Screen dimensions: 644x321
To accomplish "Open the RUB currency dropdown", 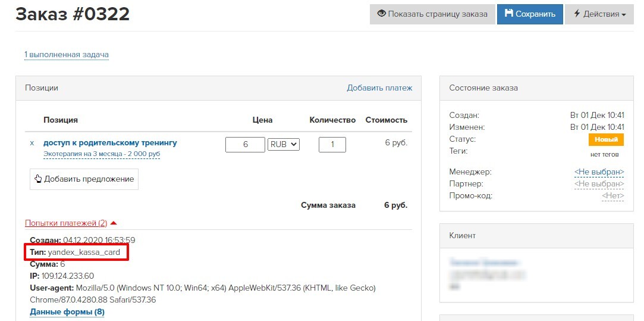I will [x=284, y=145].
